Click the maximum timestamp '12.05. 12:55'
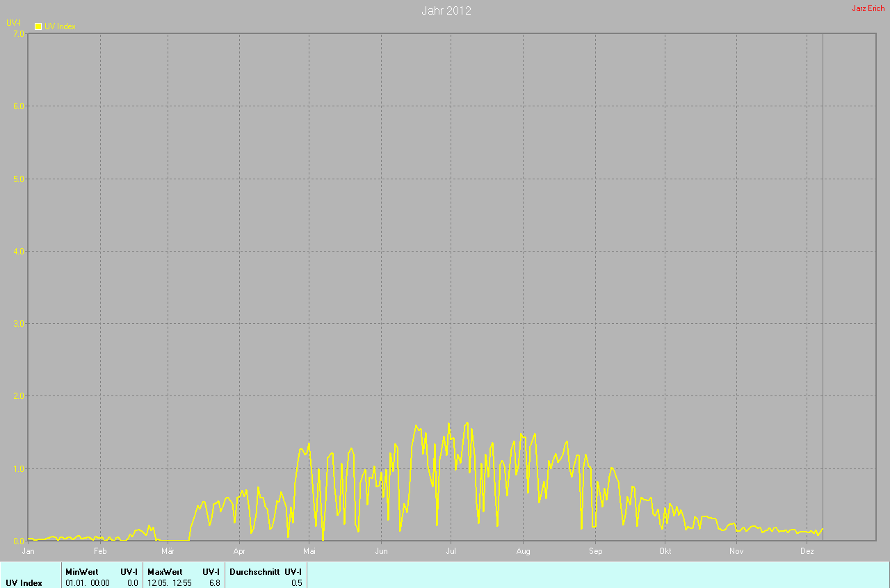This screenshot has height=588, width=890. click(x=170, y=583)
